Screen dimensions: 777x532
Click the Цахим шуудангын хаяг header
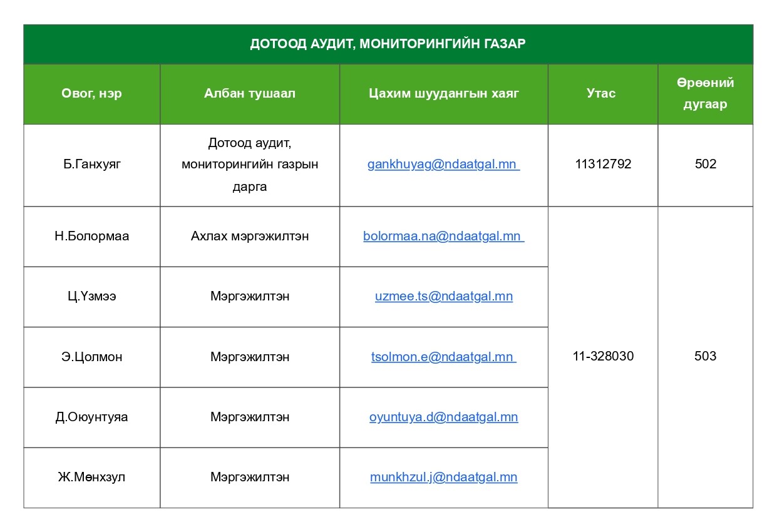[x=443, y=94]
